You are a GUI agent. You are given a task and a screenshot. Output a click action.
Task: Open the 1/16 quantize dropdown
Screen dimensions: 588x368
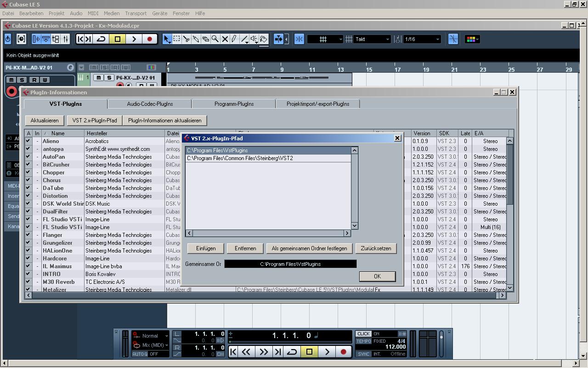422,39
